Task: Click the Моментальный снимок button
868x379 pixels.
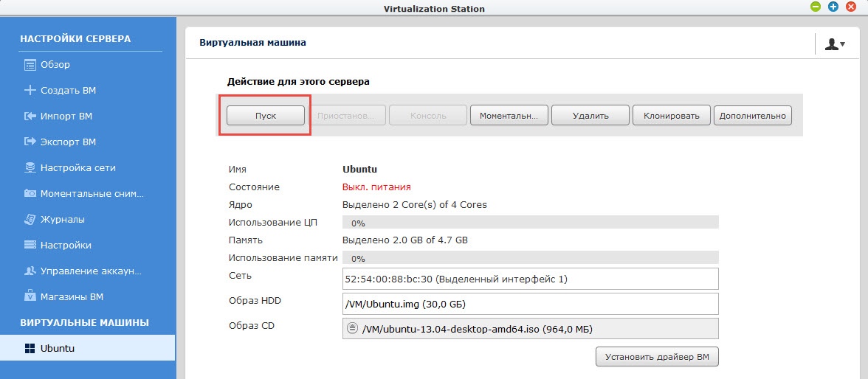Action: click(x=509, y=116)
